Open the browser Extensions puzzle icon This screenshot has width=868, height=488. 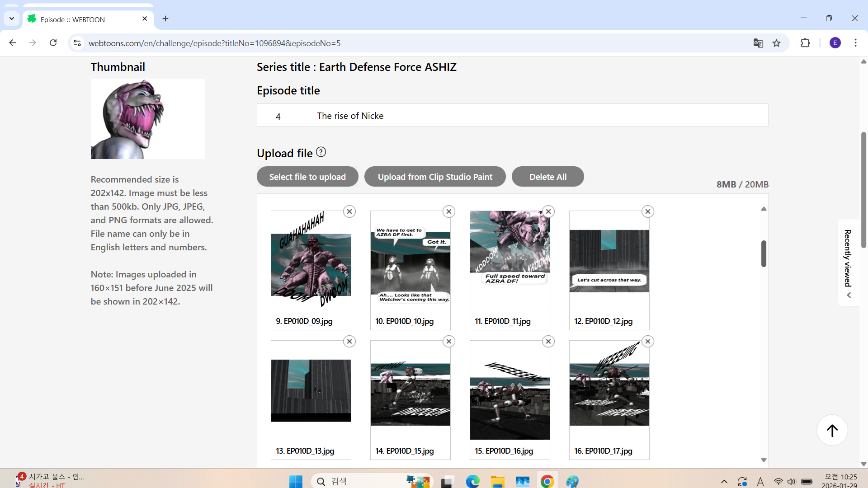(805, 43)
